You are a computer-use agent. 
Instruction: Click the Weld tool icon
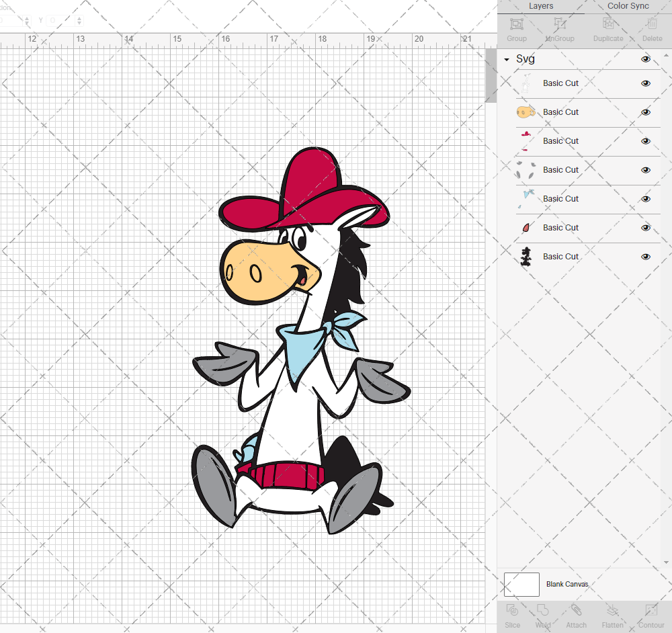[x=542, y=610]
